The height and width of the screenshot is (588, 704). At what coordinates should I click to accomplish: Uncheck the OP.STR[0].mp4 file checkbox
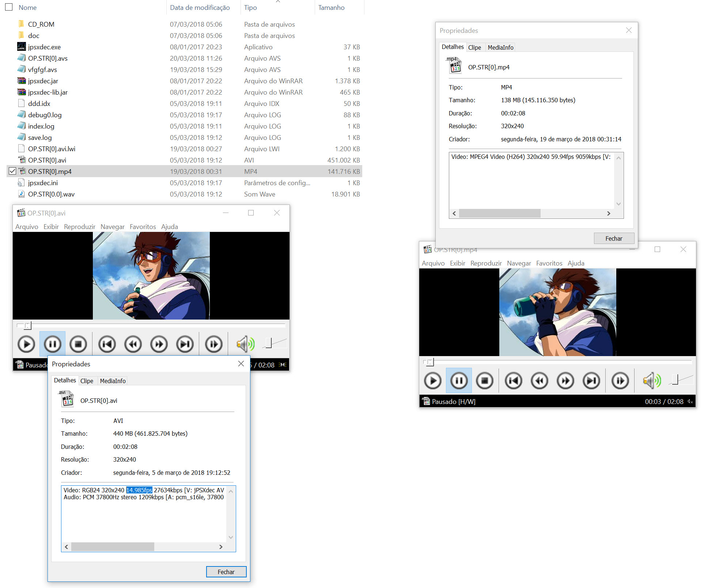pyautogui.click(x=12, y=171)
